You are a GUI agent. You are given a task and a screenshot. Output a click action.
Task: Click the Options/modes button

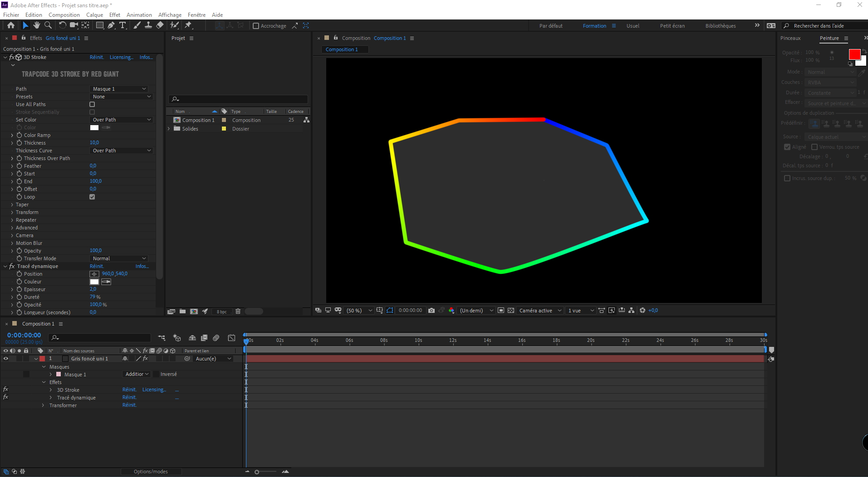coord(151,472)
